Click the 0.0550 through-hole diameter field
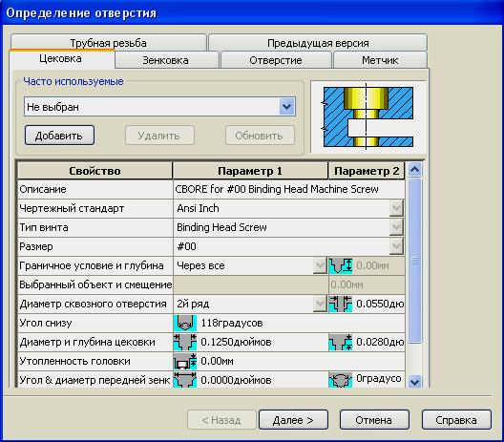Image resolution: width=504 pixels, height=442 pixels. pyautogui.click(x=379, y=304)
